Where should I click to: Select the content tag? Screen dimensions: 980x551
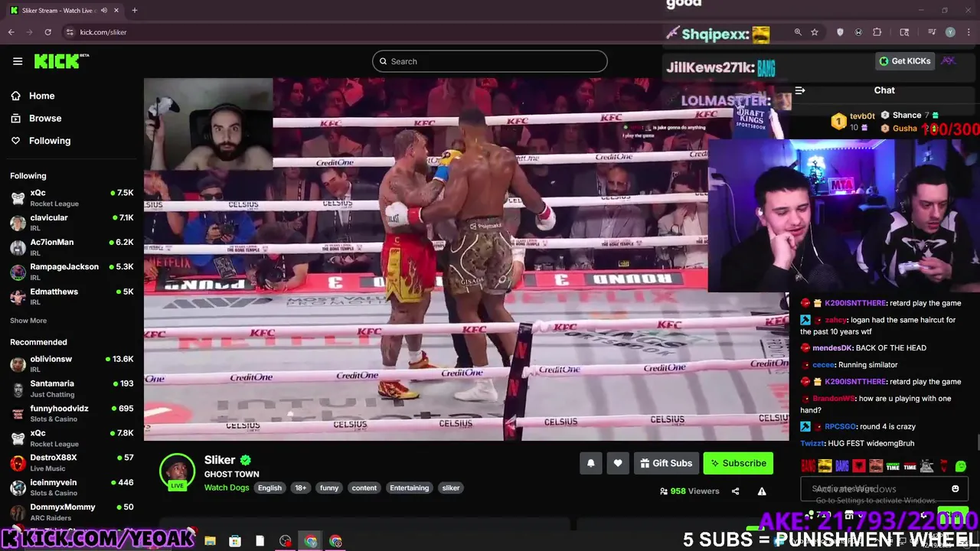pos(364,488)
